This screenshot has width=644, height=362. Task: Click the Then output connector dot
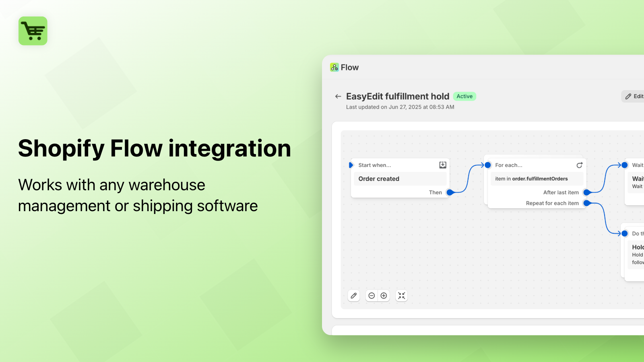click(x=450, y=192)
